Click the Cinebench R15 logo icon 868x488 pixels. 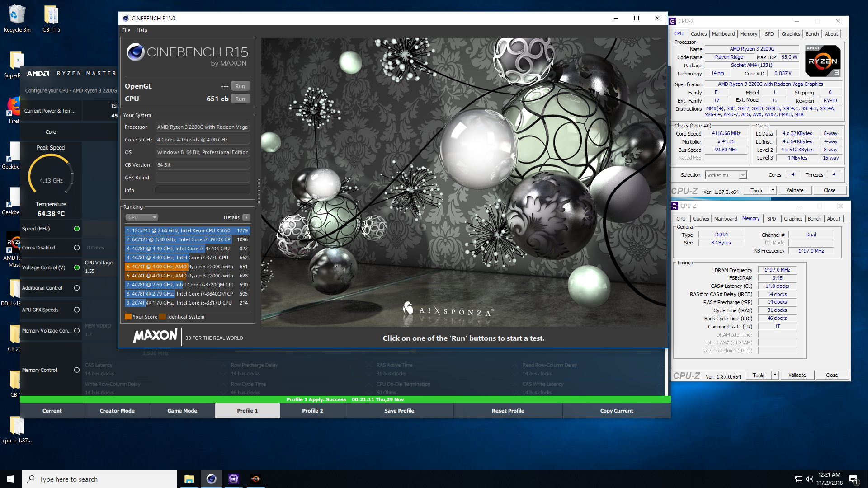point(135,52)
